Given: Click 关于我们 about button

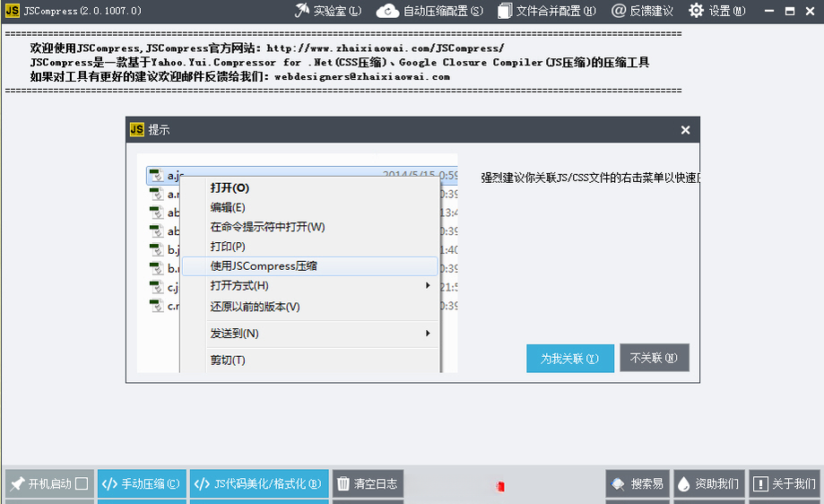Looking at the screenshot, I should click(785, 483).
